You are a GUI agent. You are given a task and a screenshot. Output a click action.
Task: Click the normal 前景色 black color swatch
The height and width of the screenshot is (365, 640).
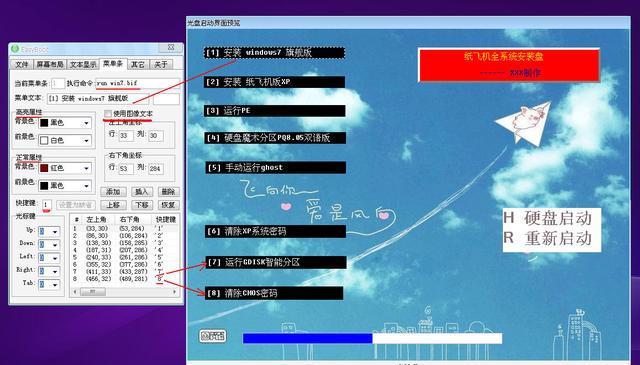tap(44, 186)
